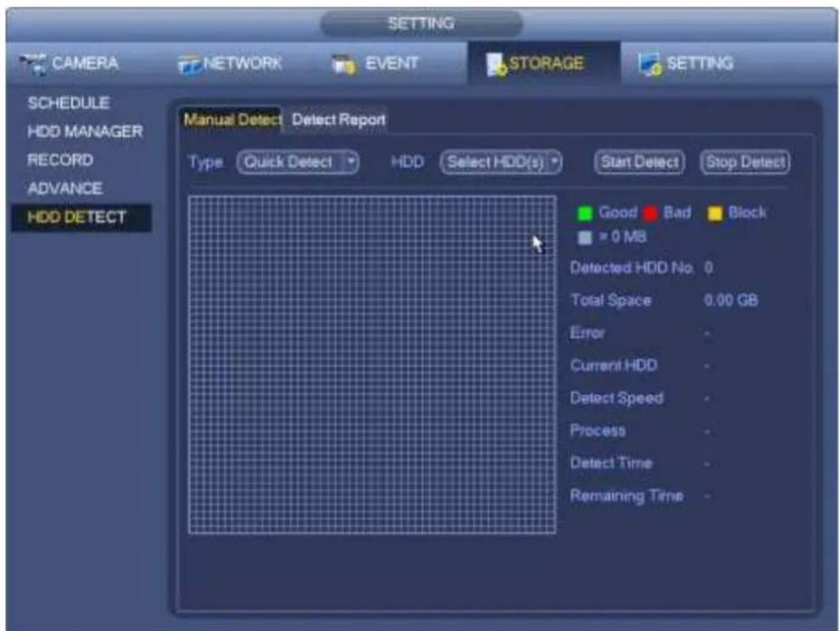The height and width of the screenshot is (631, 840).
Task: Open RECORD in the sidebar
Action: [x=60, y=160]
